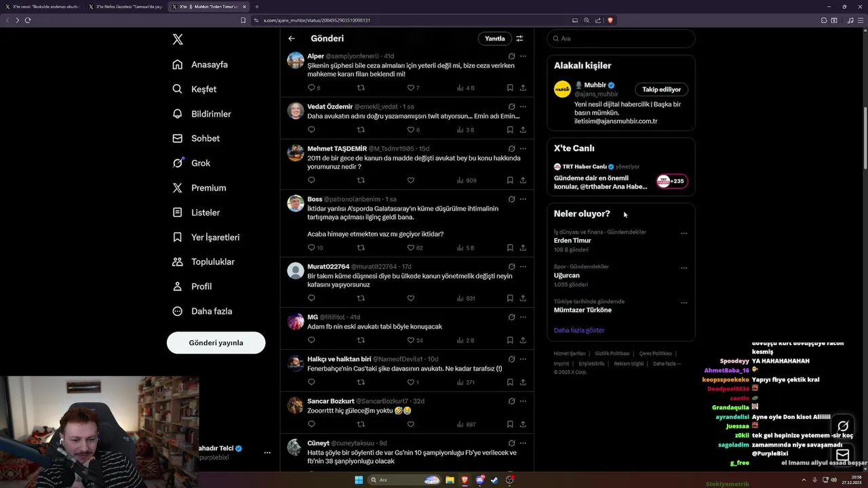The width and height of the screenshot is (868, 488).
Task: Click Yanıtla button at top
Action: point(495,39)
